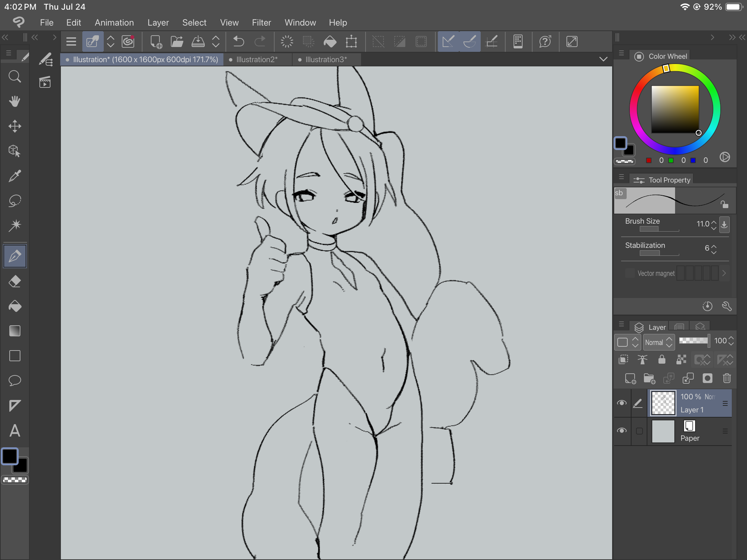Enable the Vector magnet checkbox
The width and height of the screenshot is (747, 560).
click(x=630, y=273)
